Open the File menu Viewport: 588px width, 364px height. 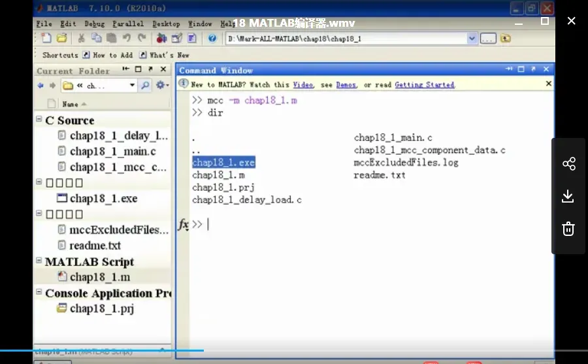44,24
